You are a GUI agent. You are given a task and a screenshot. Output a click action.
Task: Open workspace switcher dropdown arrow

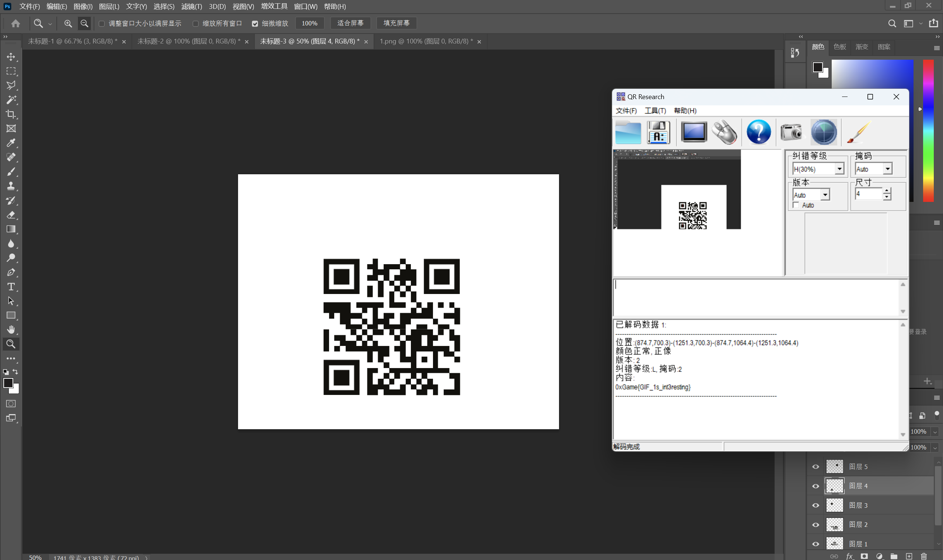coord(921,24)
